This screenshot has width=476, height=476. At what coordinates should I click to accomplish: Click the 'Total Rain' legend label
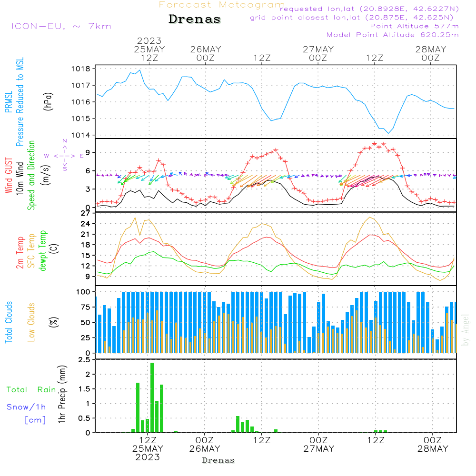(x=31, y=390)
